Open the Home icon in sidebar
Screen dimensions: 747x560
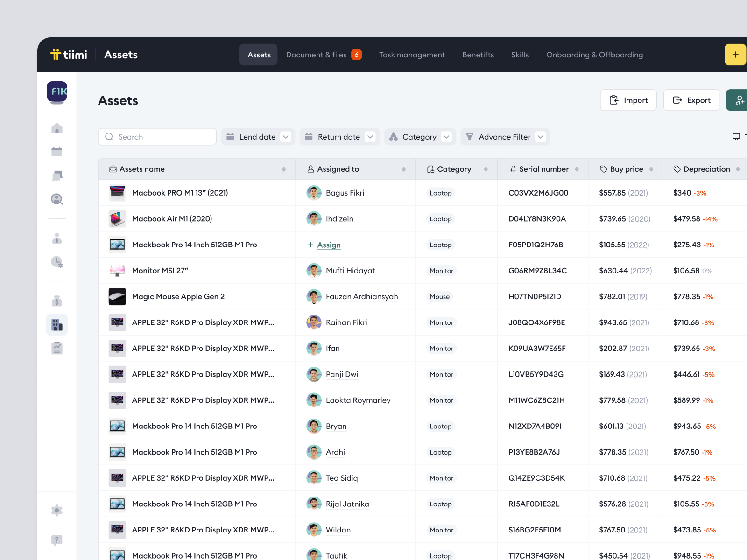click(x=56, y=128)
